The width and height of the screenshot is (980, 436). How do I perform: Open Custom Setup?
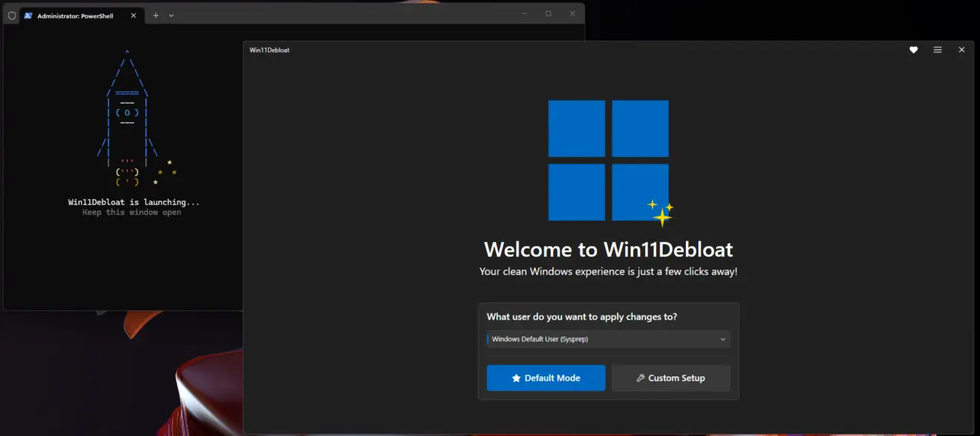pyautogui.click(x=671, y=378)
